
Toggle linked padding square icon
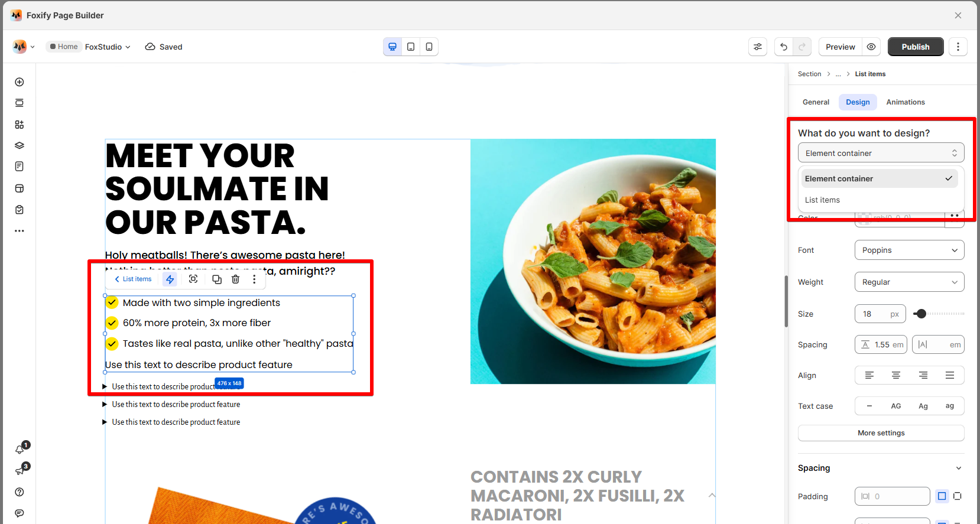pyautogui.click(x=942, y=496)
